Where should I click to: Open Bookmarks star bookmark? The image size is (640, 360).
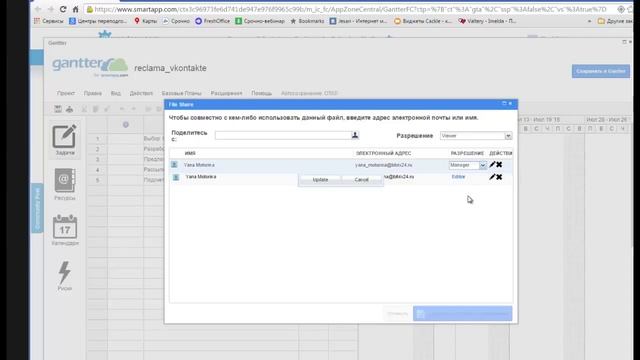307,21
